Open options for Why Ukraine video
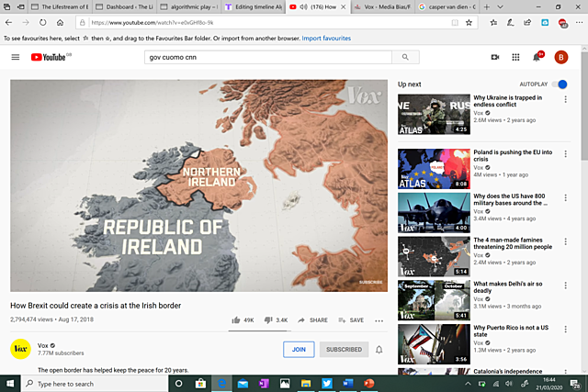Screen dimensions: 588x392 click(x=566, y=99)
